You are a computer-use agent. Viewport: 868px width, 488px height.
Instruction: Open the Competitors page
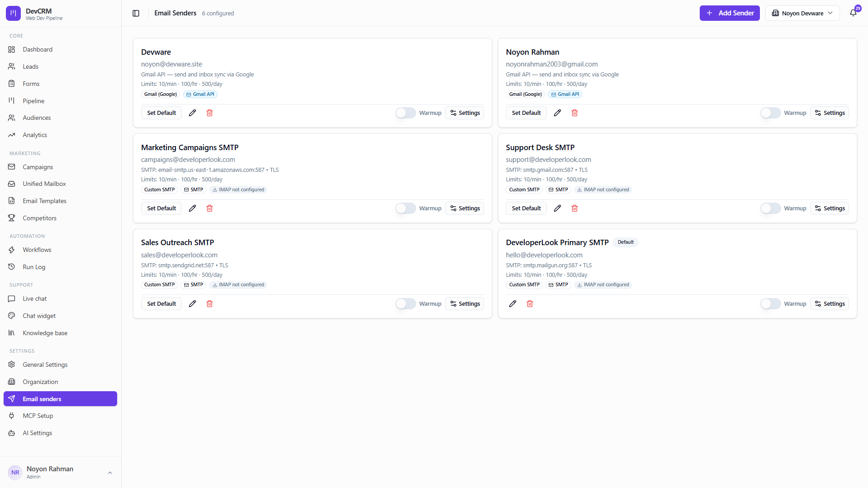tap(60, 218)
